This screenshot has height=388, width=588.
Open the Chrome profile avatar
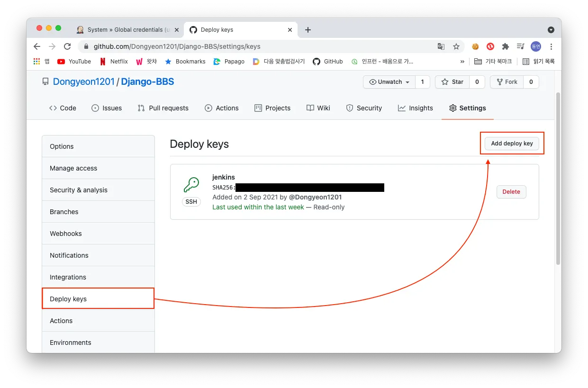pyautogui.click(x=536, y=46)
